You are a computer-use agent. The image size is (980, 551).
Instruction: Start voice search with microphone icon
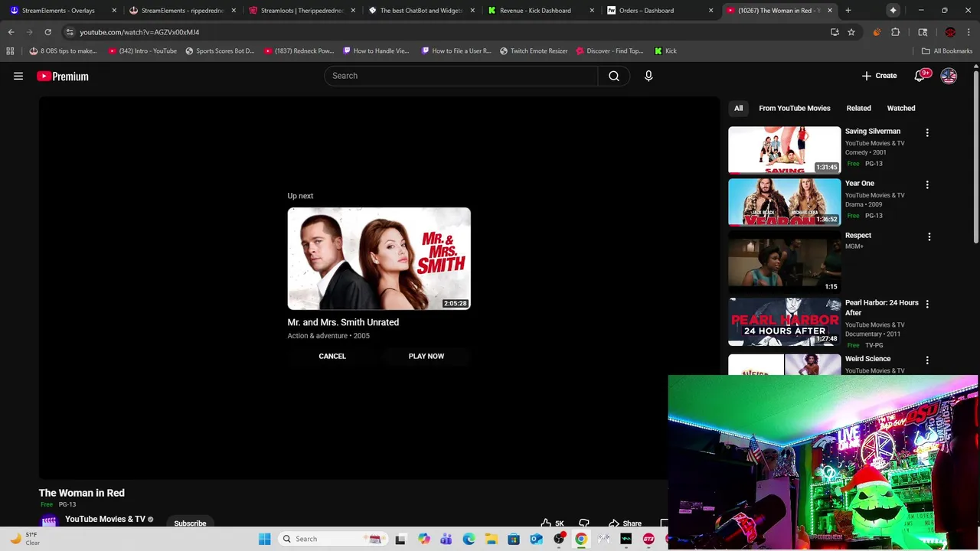648,76
